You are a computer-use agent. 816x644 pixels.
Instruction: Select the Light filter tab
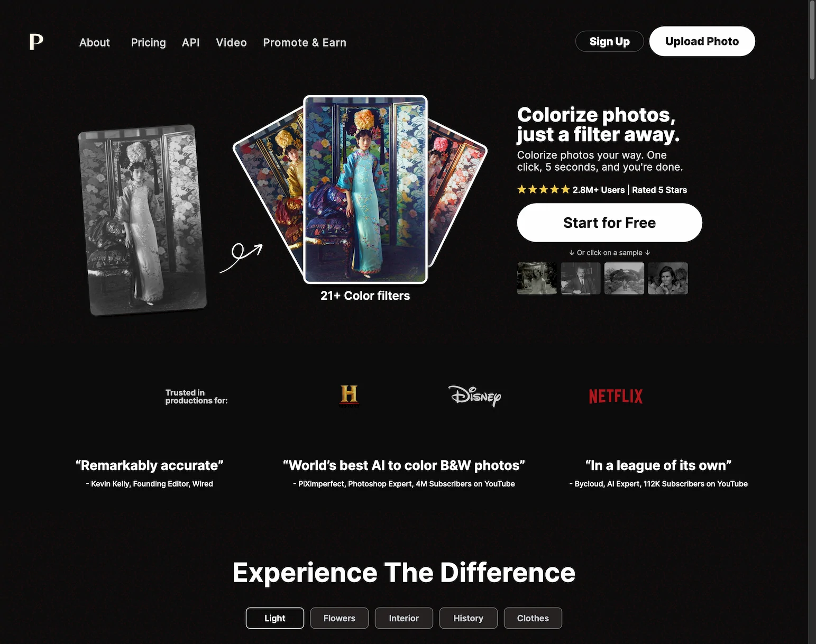pyautogui.click(x=275, y=618)
